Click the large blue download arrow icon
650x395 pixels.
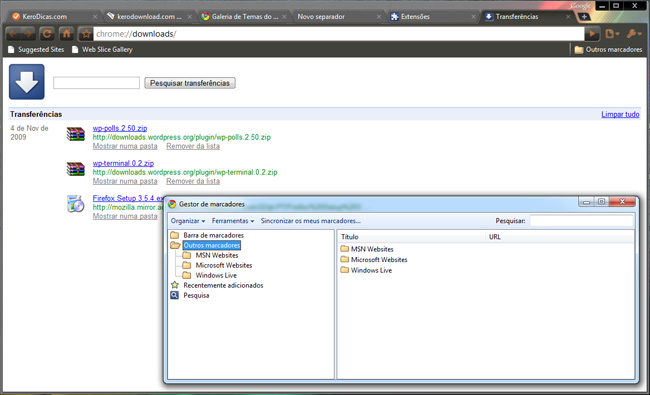[x=27, y=82]
